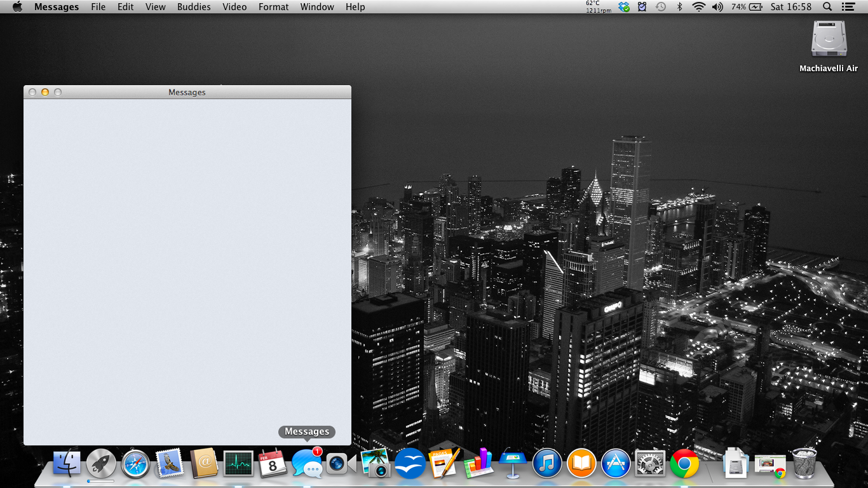Open the Window menu
868x488 pixels.
click(317, 7)
